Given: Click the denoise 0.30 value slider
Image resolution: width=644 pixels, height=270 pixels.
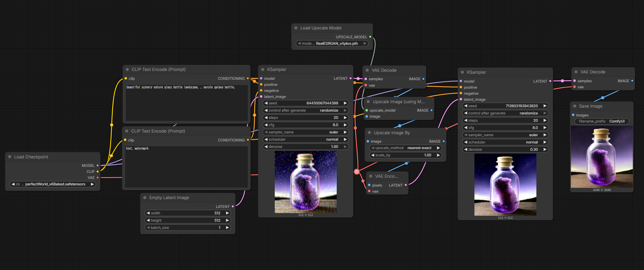Looking at the screenshot, I should click(x=505, y=150).
